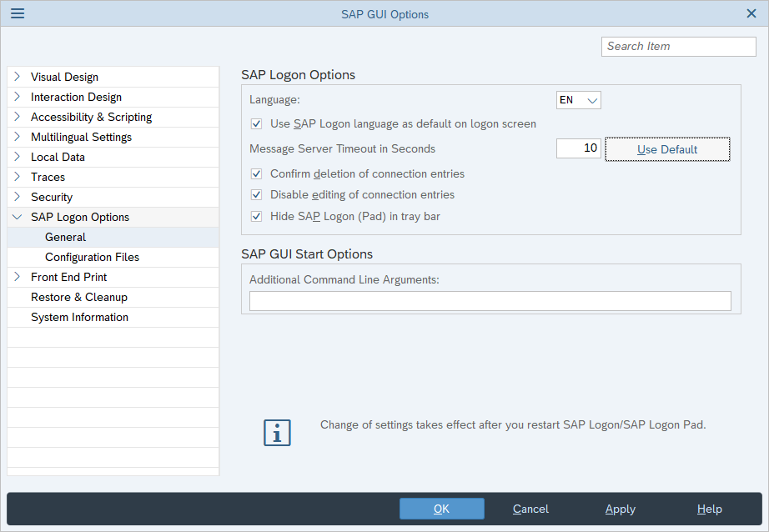
Task: Select the Visual Design label
Action: pos(64,77)
